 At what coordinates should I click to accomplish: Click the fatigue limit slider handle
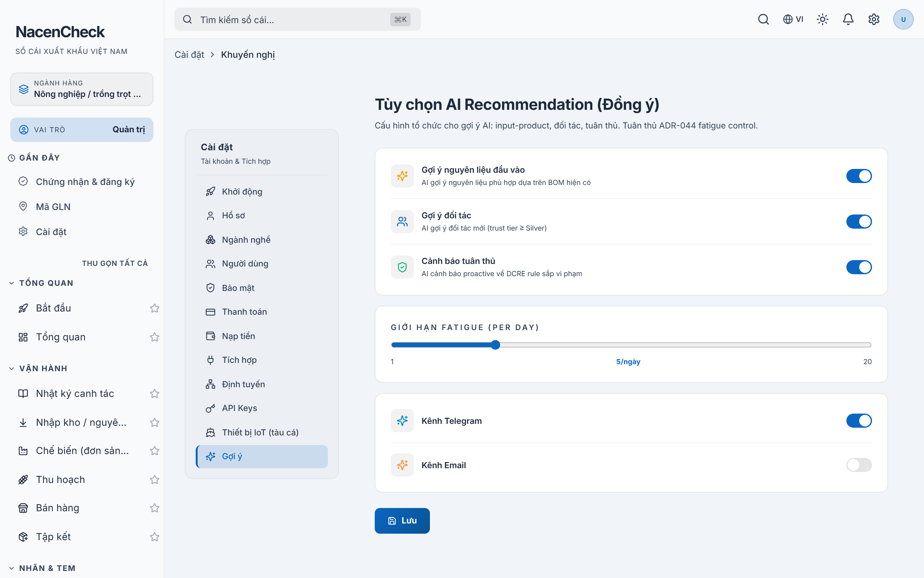tap(495, 345)
